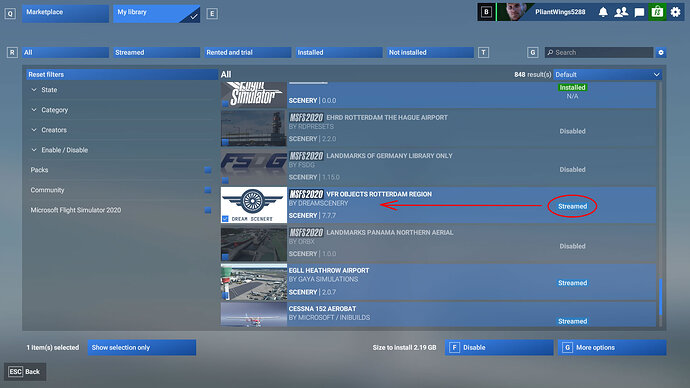Open the chat messages icon

tap(639, 12)
